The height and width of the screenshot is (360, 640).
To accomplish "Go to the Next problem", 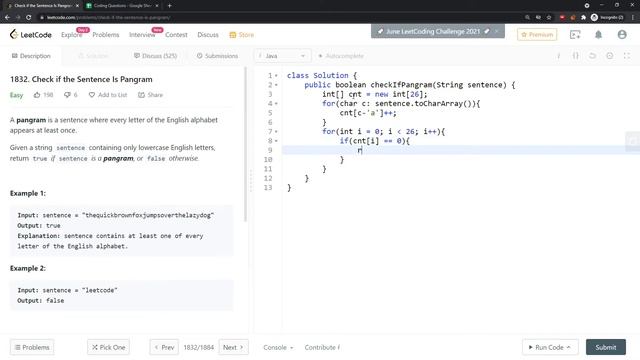I will pyautogui.click(x=233, y=347).
